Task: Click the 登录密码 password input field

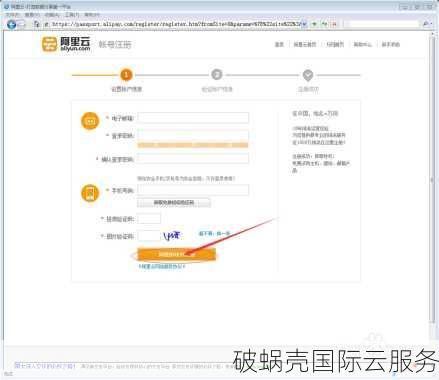Action: tap(193, 135)
